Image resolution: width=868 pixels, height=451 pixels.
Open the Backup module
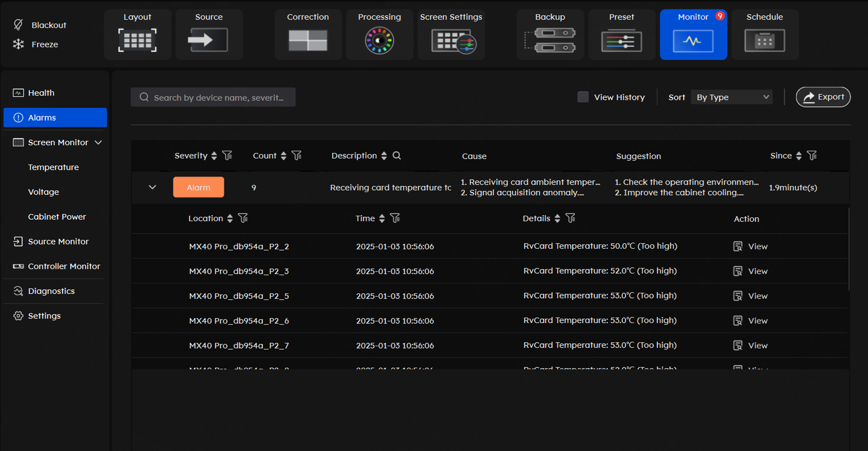pyautogui.click(x=550, y=40)
